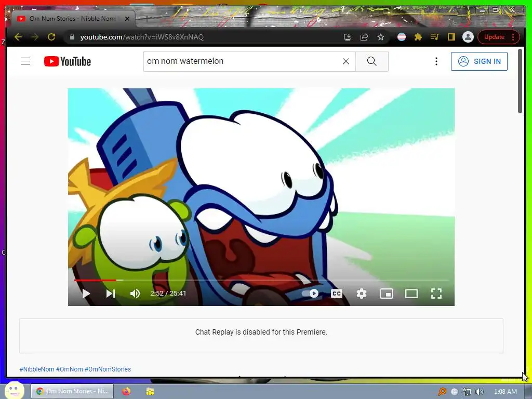Screen dimensions: 532x399
Task: Go to YouTube home via logo
Action: pyautogui.click(x=68, y=61)
